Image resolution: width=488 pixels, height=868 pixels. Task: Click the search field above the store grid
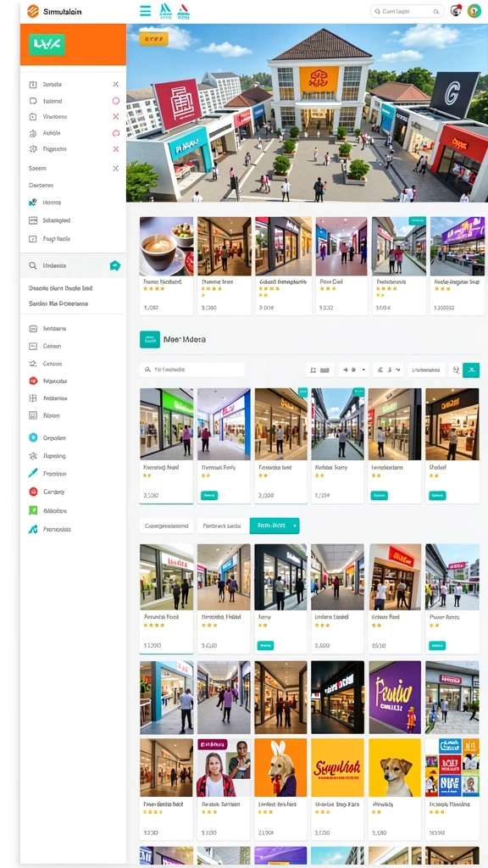pyautogui.click(x=192, y=370)
